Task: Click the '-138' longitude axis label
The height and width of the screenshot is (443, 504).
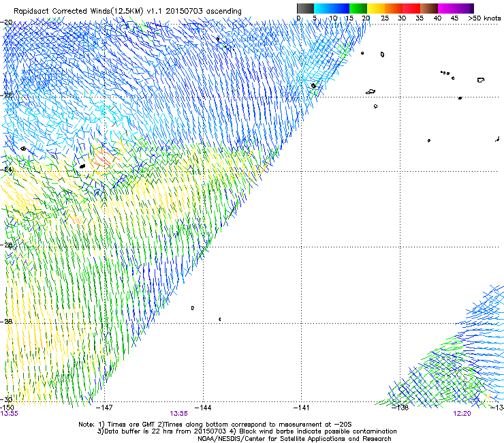Action: coord(400,408)
